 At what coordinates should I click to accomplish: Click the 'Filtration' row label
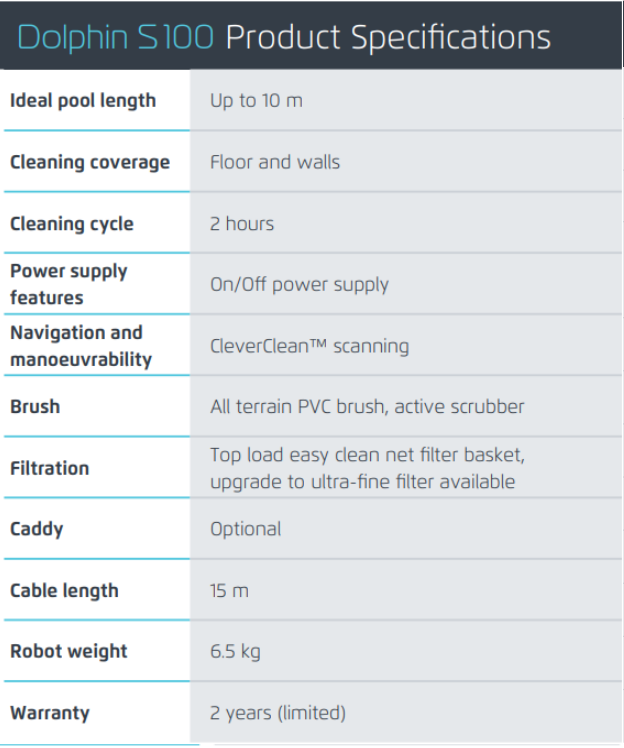[x=50, y=468]
